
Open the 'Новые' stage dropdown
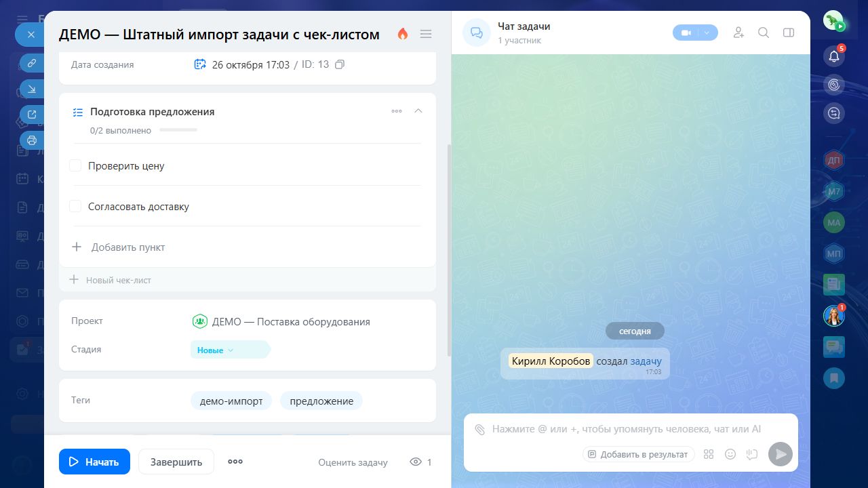coord(231,350)
